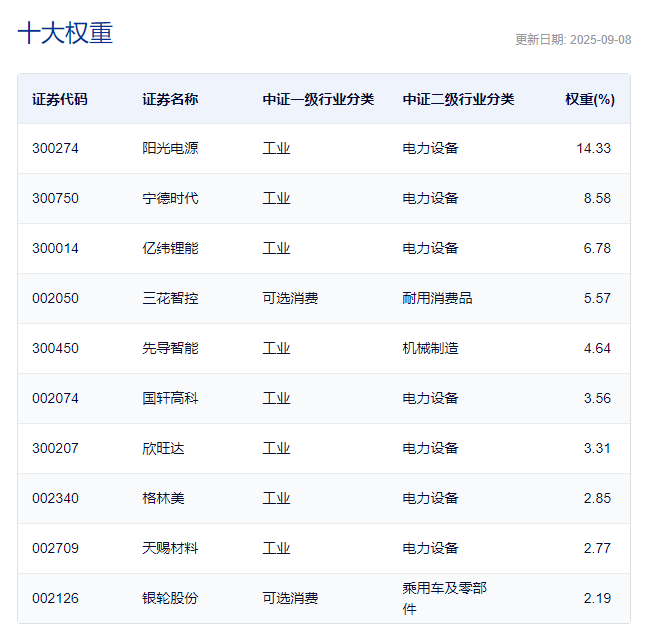
Task: Click the weight value 14.33
Action: point(593,148)
